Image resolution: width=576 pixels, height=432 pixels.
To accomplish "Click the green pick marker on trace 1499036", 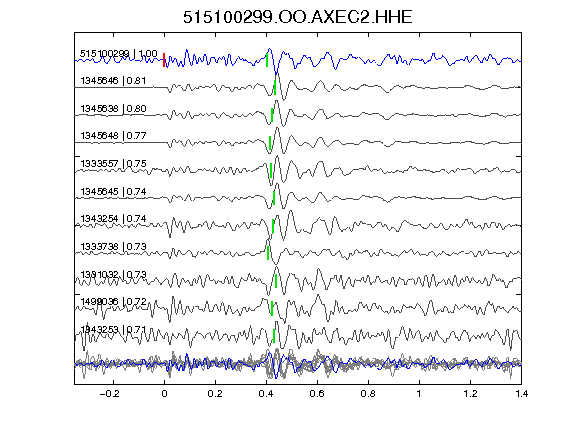I will (x=272, y=309).
